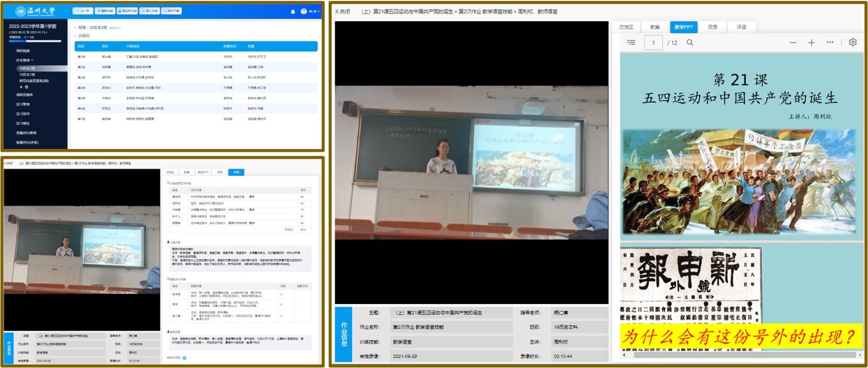This screenshot has width=868, height=368.
Task: Open 复赛评比(评委) in the sidebar
Action: coord(27,142)
